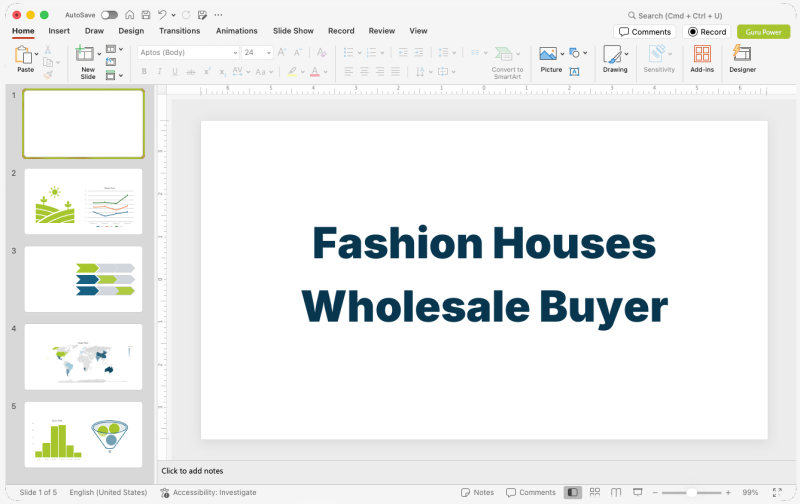
Task: Open the Draw tab
Action: 94,31
